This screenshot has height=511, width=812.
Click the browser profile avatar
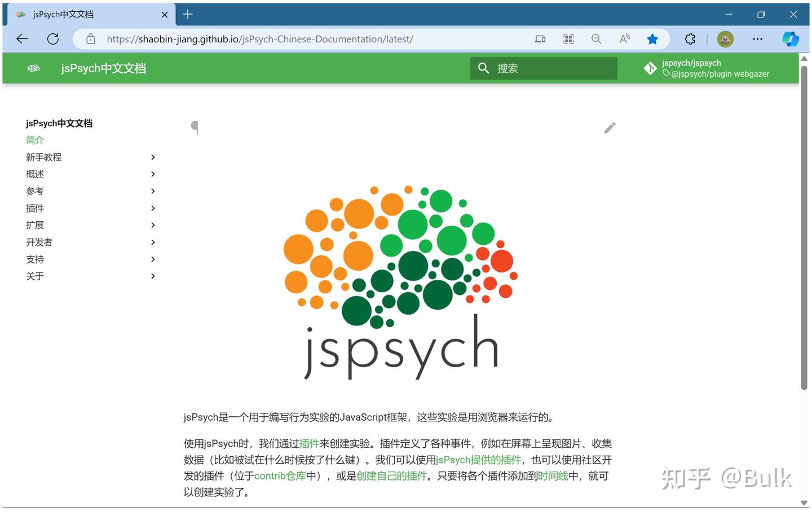pos(725,39)
